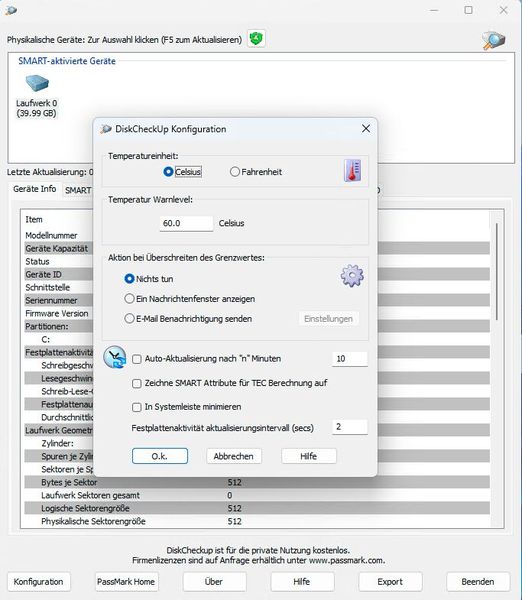Click the auto-refresh clock icon
The image size is (522, 600).
115,357
